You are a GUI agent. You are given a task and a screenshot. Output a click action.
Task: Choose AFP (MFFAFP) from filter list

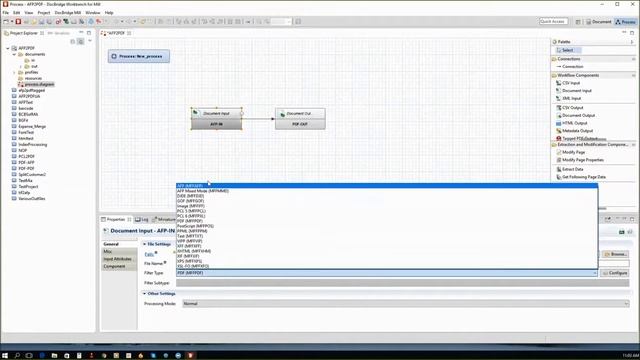tap(387, 186)
